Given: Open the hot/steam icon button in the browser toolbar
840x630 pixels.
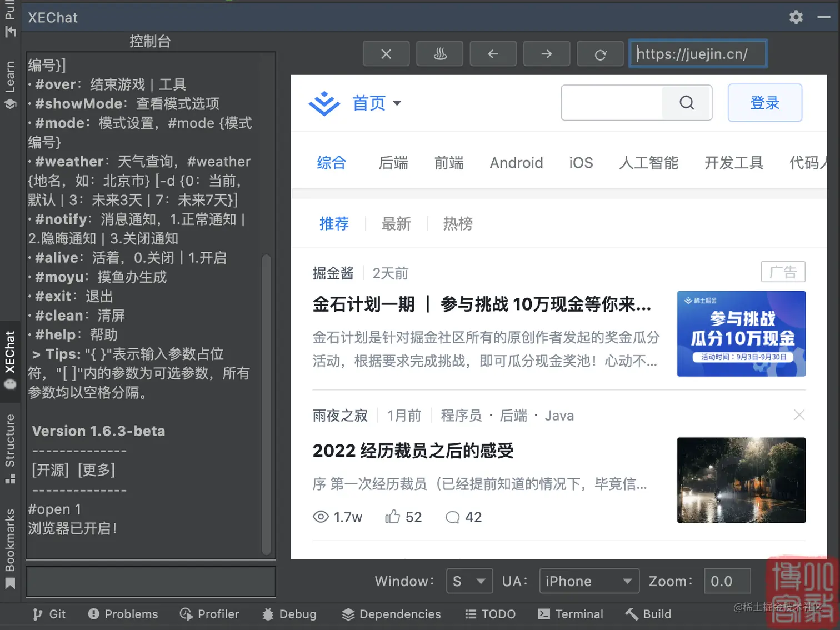Looking at the screenshot, I should pyautogui.click(x=439, y=54).
